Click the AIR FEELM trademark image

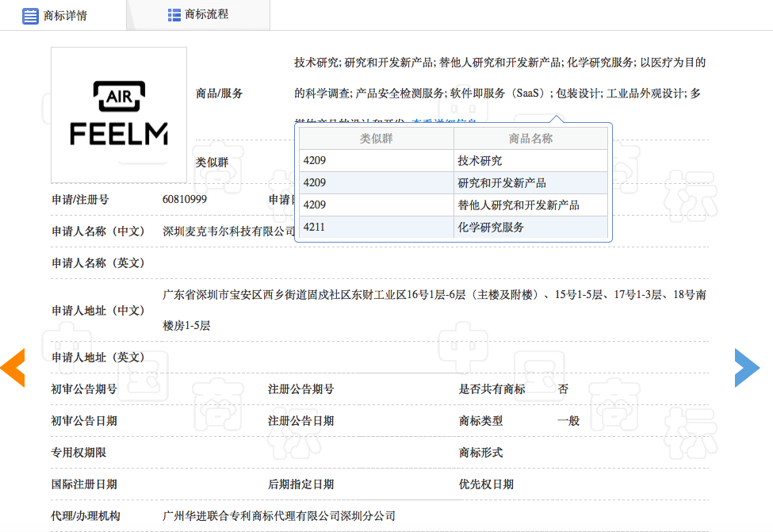point(119,115)
